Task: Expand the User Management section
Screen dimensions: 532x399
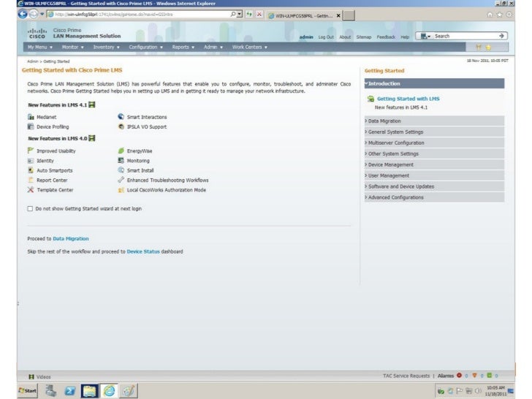Action: point(434,175)
